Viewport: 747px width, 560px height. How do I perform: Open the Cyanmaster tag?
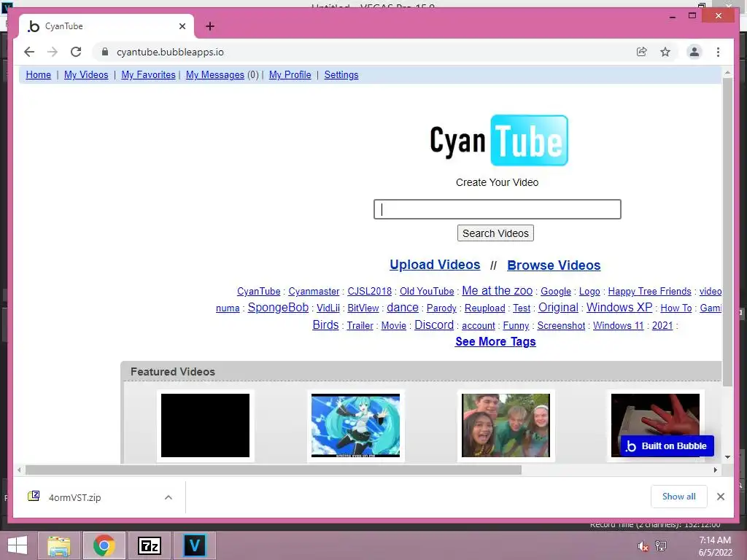click(x=314, y=291)
